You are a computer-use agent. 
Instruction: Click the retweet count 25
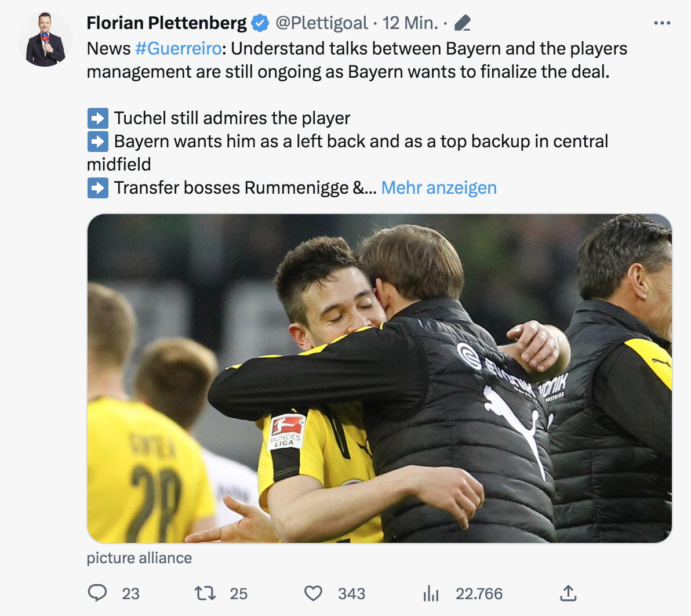click(x=238, y=593)
